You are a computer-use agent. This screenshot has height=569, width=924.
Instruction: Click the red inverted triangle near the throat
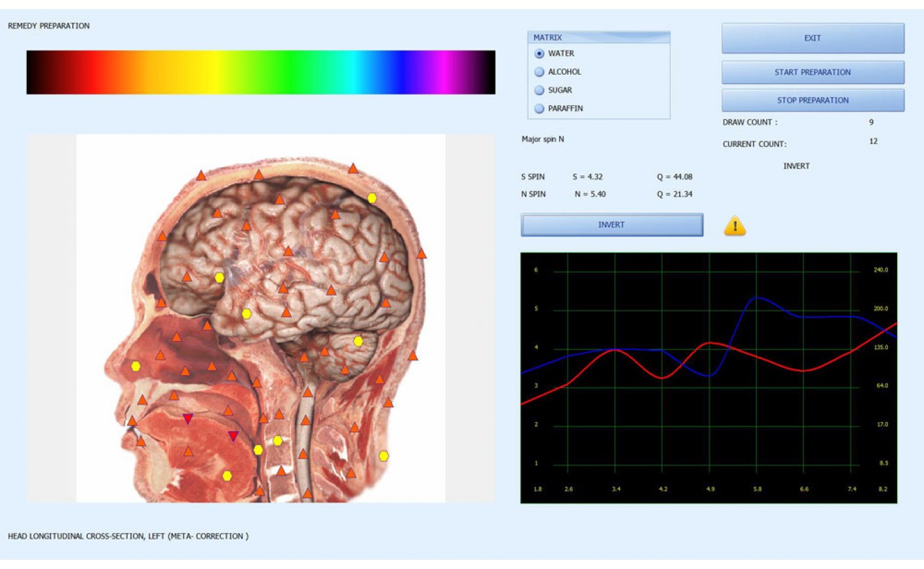[233, 436]
